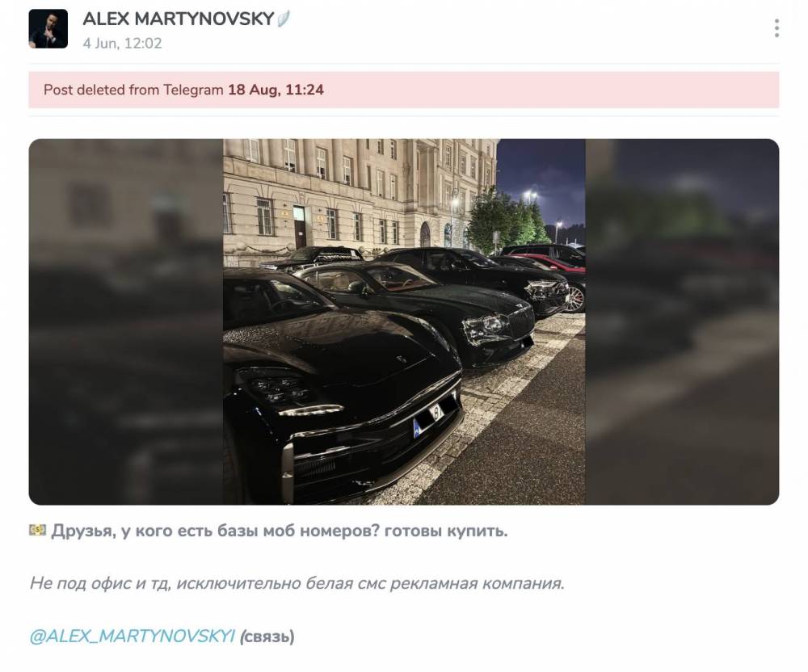Image resolution: width=808 pixels, height=672 pixels.
Task: Click the blurred left side of the photo
Action: 126,321
